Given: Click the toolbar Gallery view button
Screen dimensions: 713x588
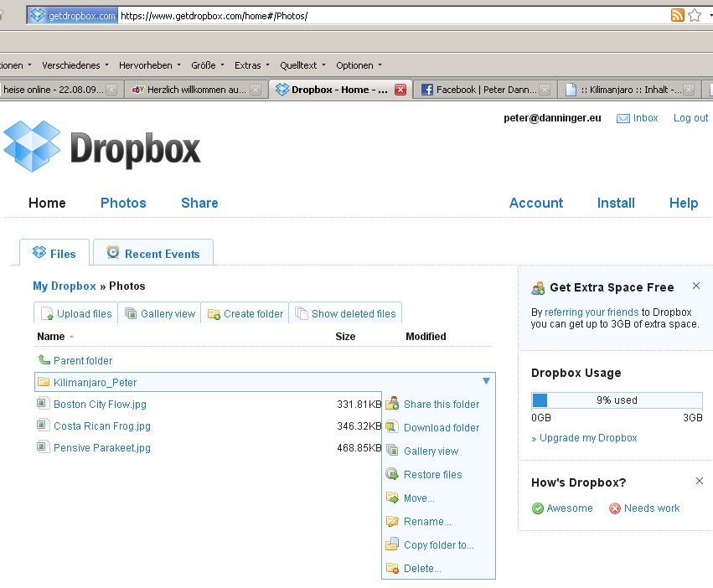Looking at the screenshot, I should tap(159, 313).
